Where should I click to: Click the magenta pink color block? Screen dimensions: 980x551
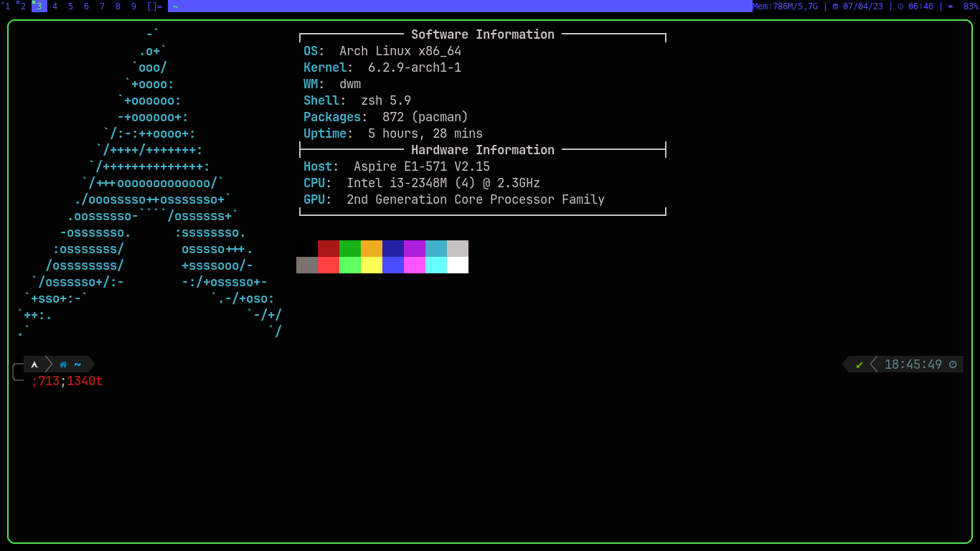(x=415, y=265)
